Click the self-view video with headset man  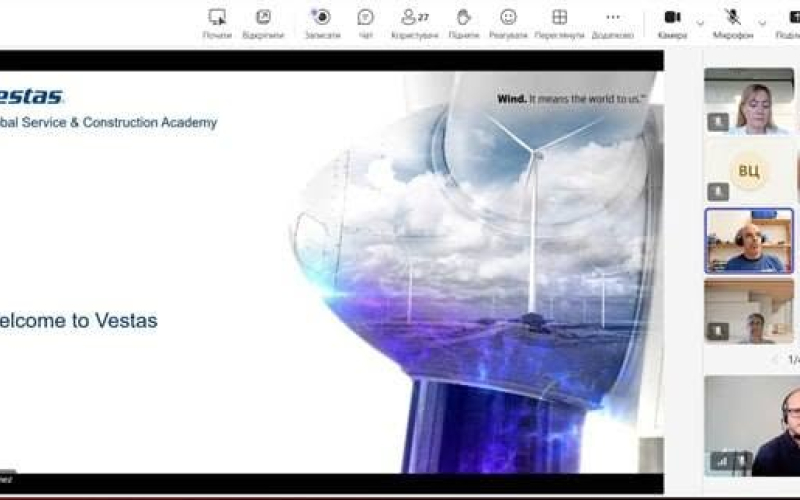(752, 426)
